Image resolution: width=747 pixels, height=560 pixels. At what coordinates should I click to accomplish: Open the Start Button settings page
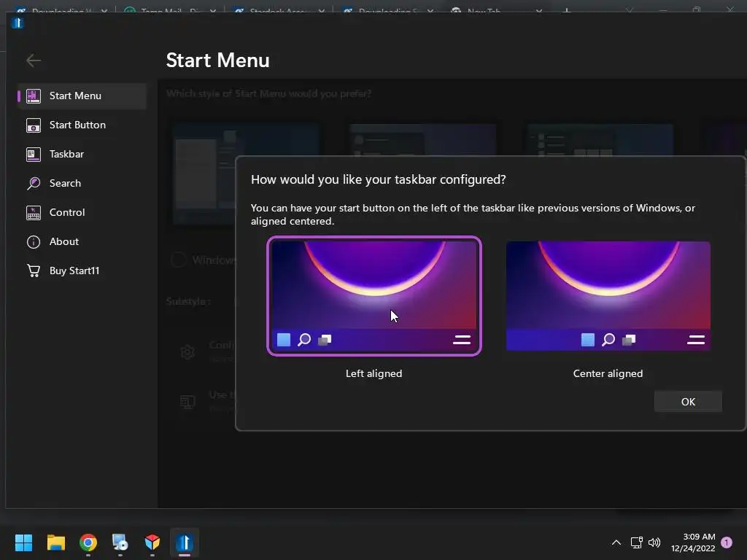[82, 125]
